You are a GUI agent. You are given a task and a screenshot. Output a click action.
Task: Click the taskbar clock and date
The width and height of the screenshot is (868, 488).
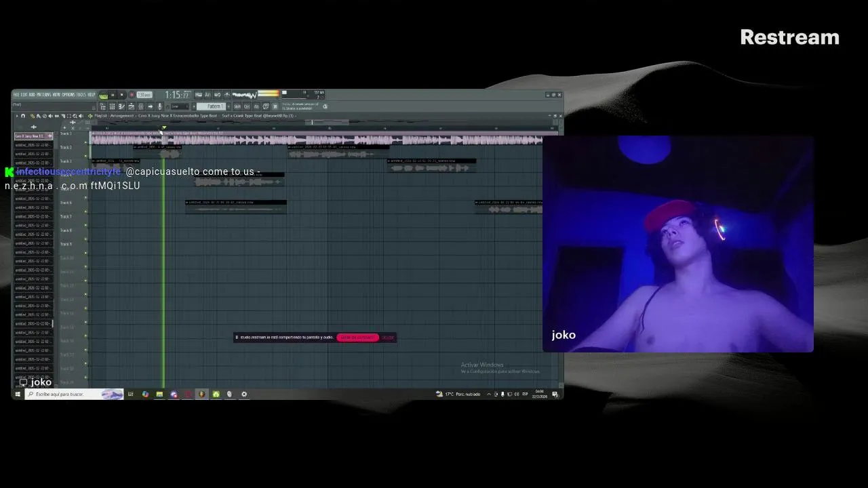[540, 394]
